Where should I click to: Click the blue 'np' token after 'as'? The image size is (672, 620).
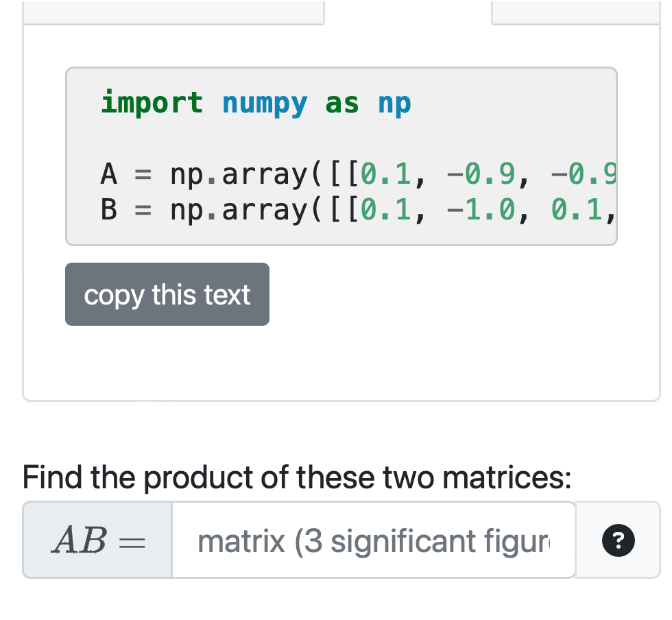pyautogui.click(x=394, y=102)
